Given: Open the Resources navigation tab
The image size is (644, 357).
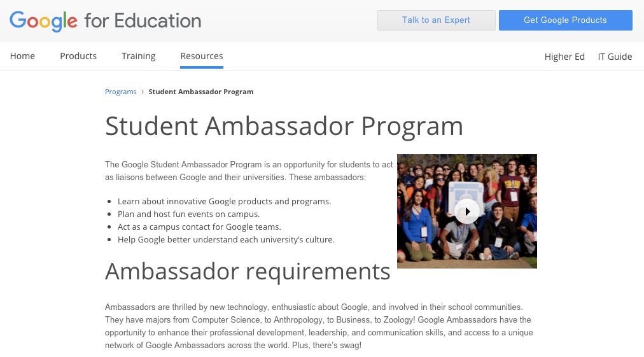Looking at the screenshot, I should [202, 56].
